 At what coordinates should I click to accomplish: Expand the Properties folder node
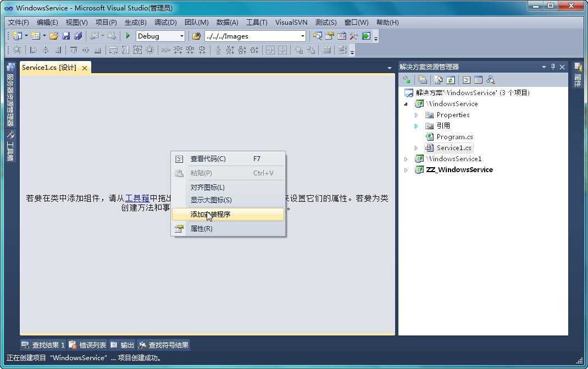[416, 115]
